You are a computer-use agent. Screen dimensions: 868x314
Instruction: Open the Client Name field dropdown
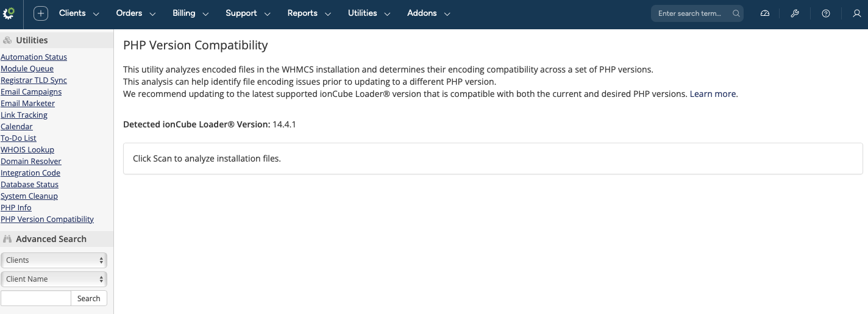[54, 279]
